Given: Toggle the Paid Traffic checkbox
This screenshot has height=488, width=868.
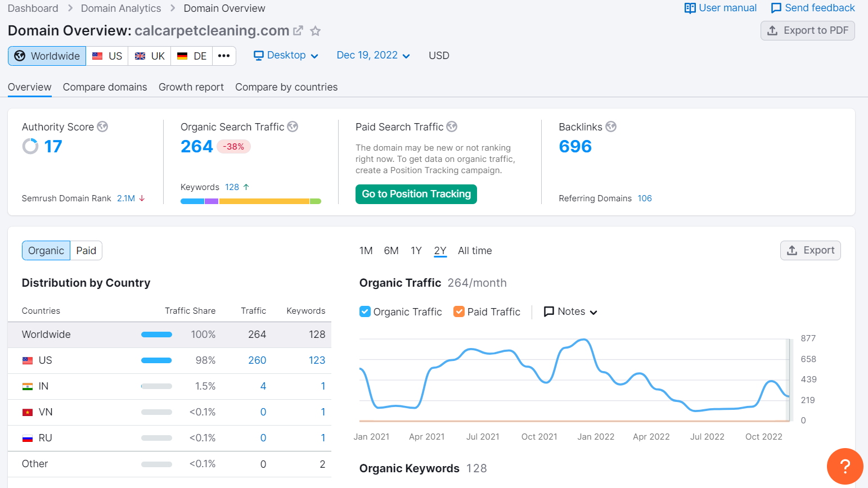Looking at the screenshot, I should [459, 311].
